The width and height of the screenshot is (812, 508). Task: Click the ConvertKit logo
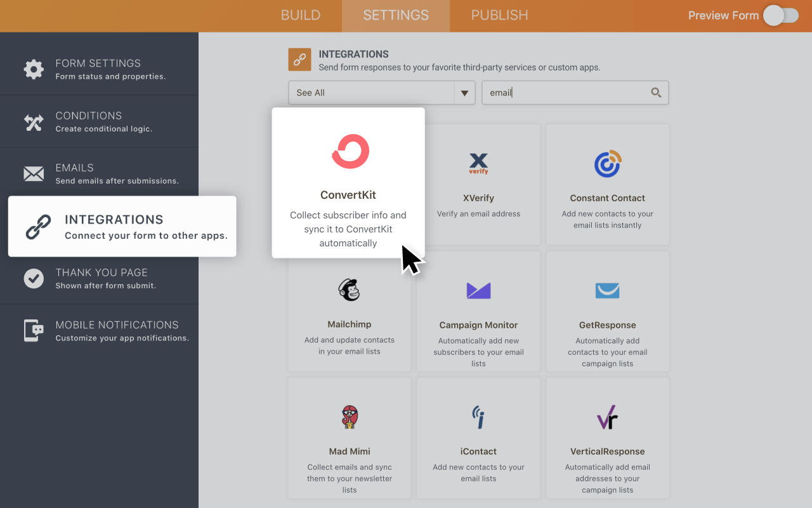(349, 151)
